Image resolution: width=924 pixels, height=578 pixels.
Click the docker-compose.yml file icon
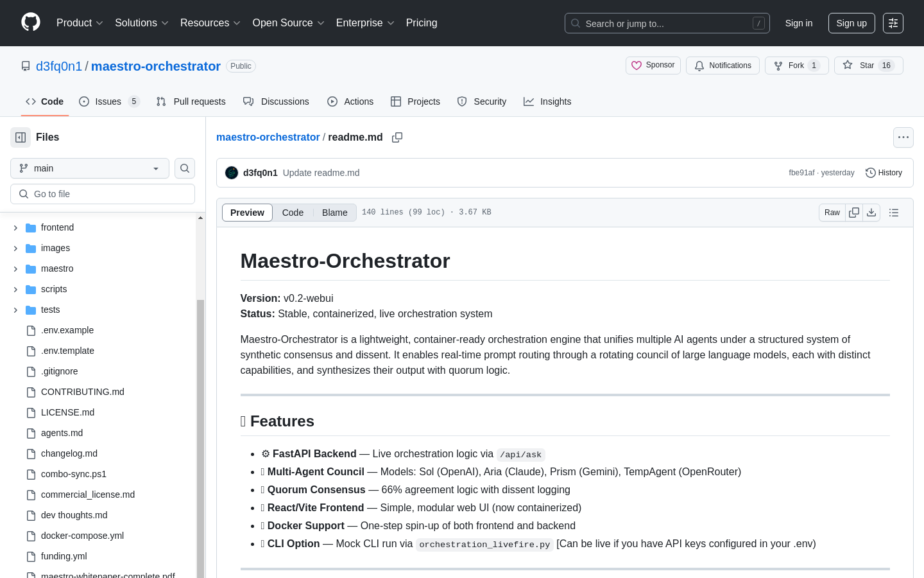(31, 536)
